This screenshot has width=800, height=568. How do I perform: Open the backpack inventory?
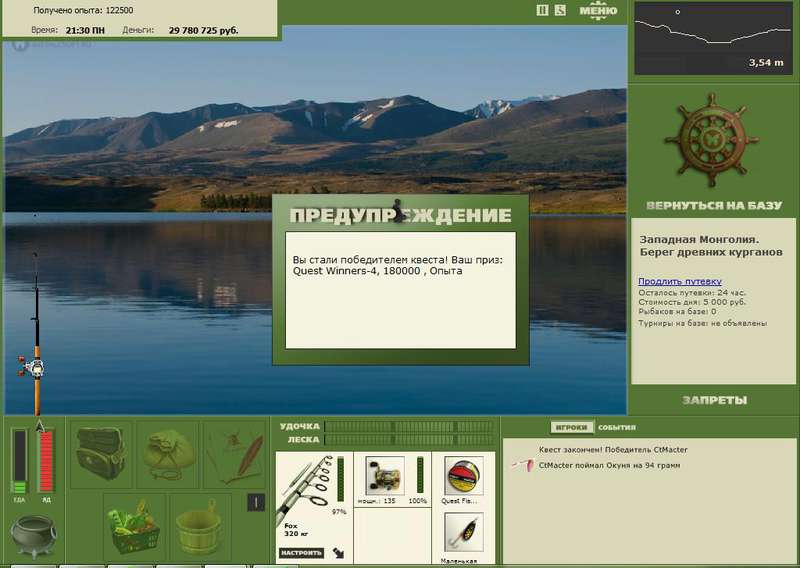click(101, 454)
